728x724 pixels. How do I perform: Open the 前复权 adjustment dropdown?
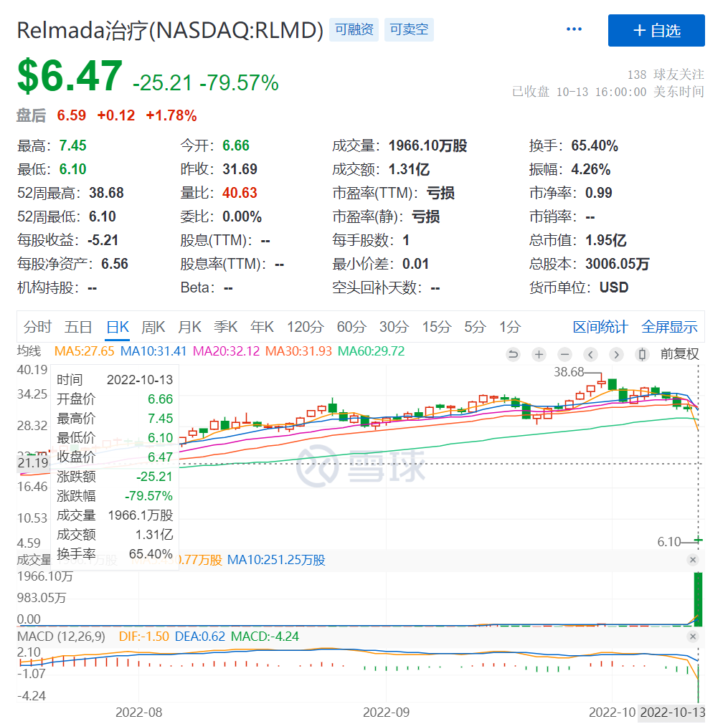tap(679, 354)
